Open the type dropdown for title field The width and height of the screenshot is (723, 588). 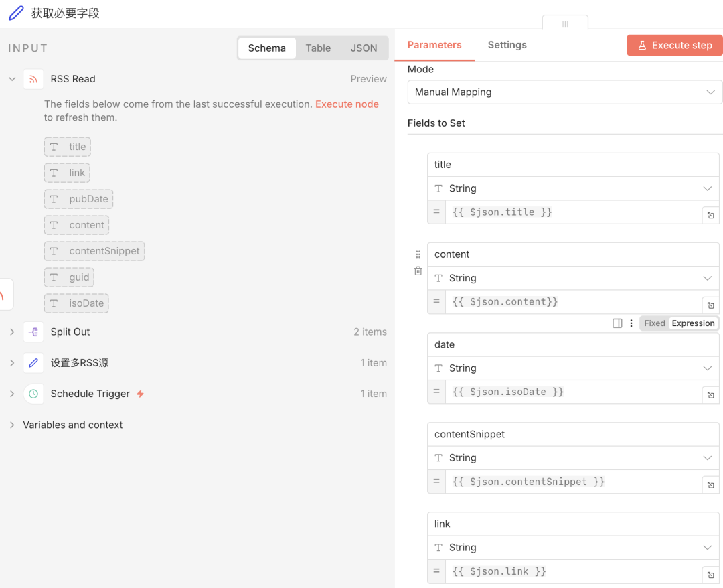[572, 189]
